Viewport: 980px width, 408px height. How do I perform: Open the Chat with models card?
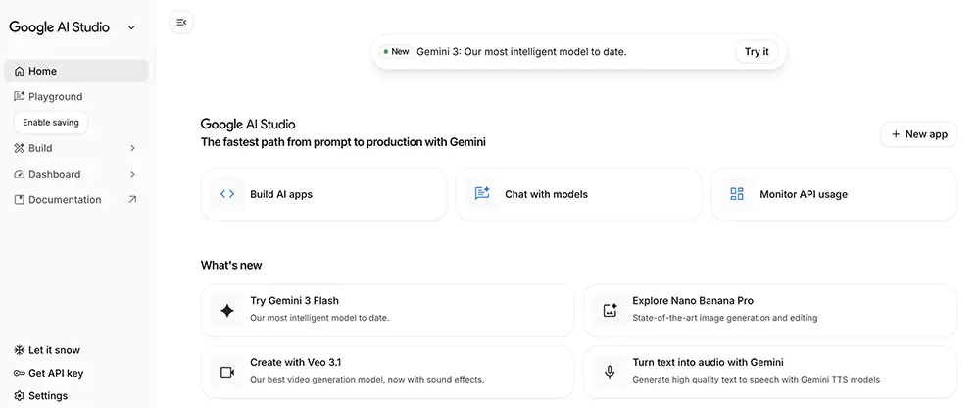tap(579, 194)
